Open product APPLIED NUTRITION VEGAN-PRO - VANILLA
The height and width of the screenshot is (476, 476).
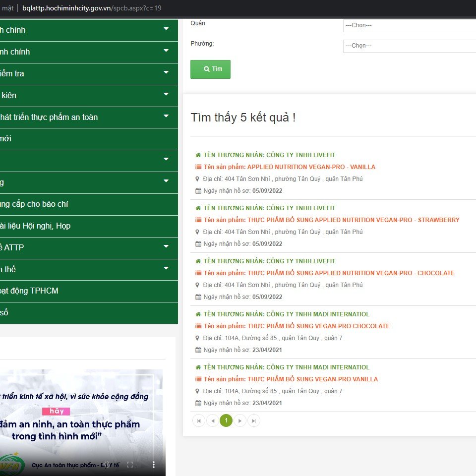(x=290, y=167)
